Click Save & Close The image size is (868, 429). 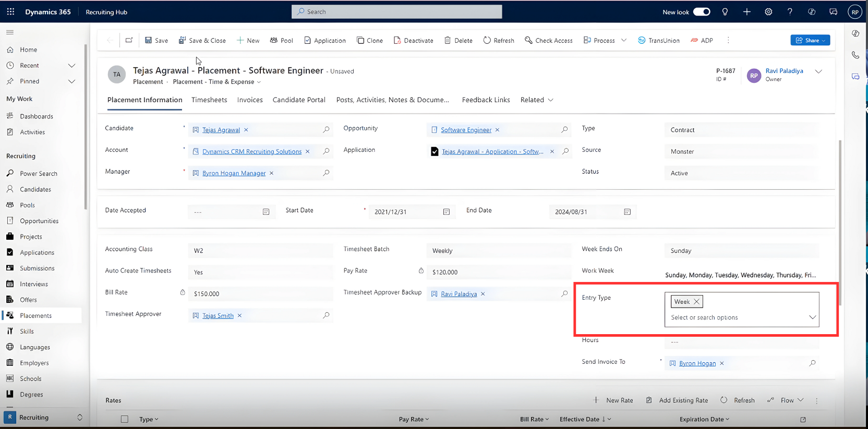tap(202, 40)
